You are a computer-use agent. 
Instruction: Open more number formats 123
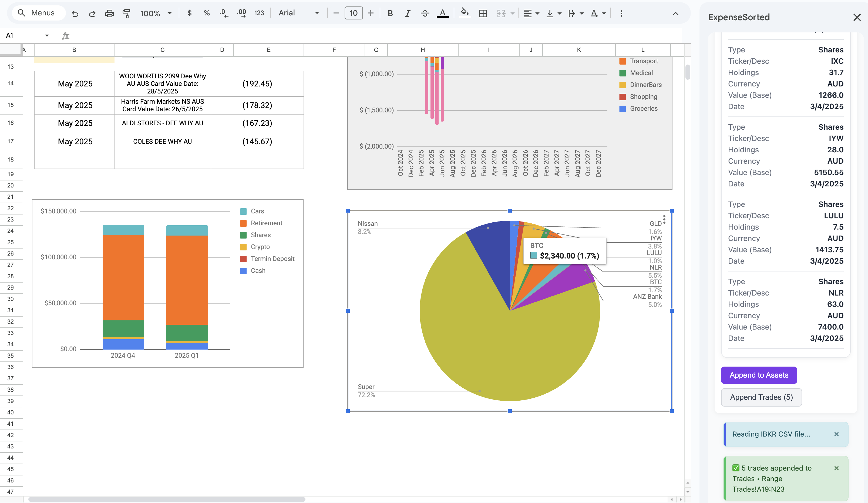tap(259, 13)
